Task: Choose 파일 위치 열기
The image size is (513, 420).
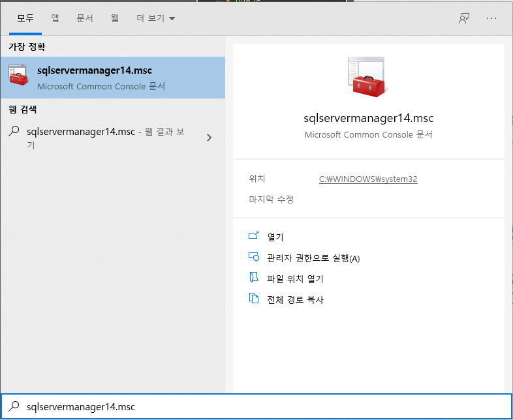Action: click(x=295, y=278)
